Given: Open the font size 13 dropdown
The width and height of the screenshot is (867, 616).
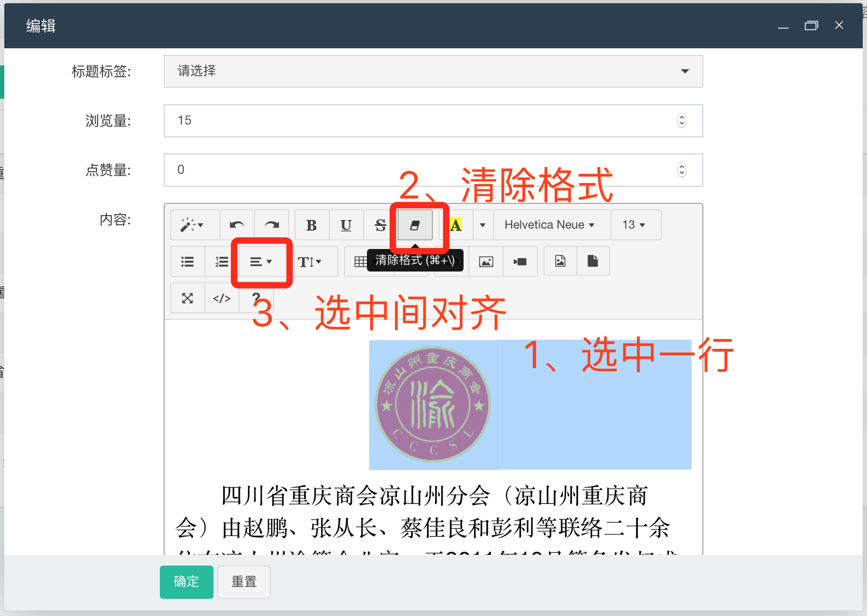Looking at the screenshot, I should (634, 225).
